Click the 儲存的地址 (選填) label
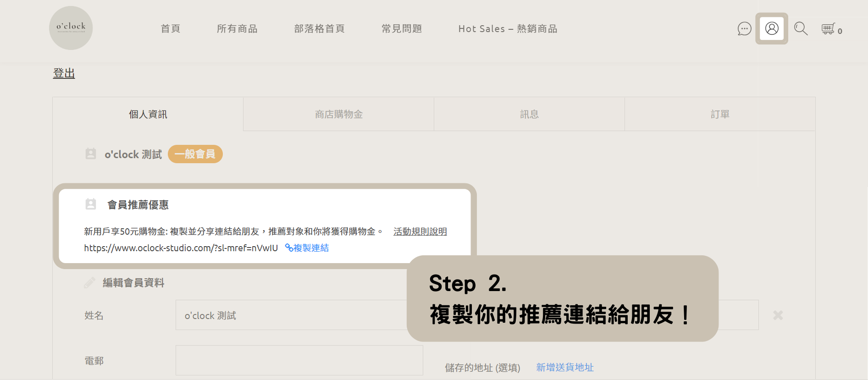The image size is (868, 380). coord(482,368)
